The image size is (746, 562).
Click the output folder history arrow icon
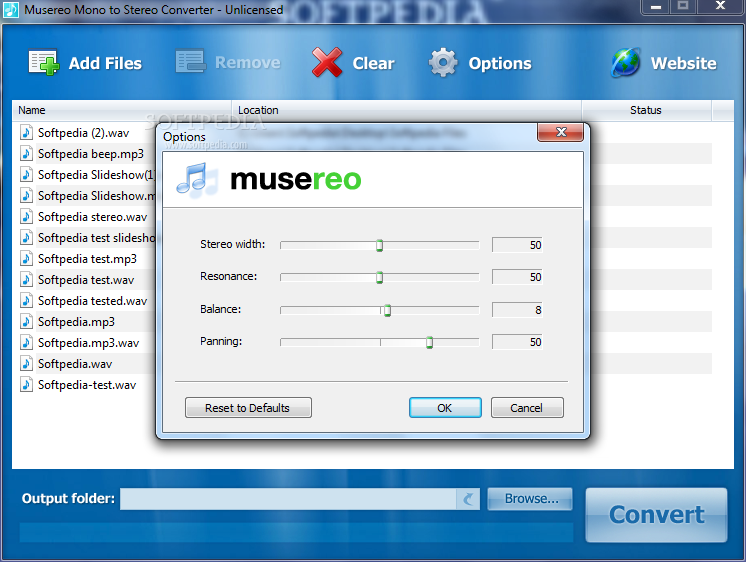468,499
